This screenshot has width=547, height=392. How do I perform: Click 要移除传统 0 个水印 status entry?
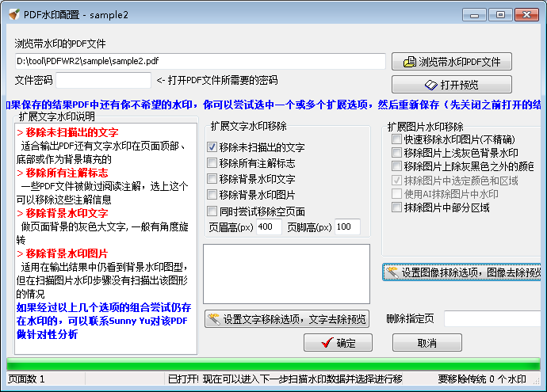pos(482,379)
